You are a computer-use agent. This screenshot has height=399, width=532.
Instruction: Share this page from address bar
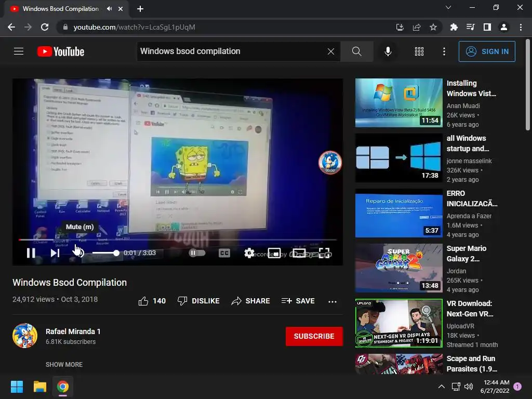pyautogui.click(x=416, y=27)
